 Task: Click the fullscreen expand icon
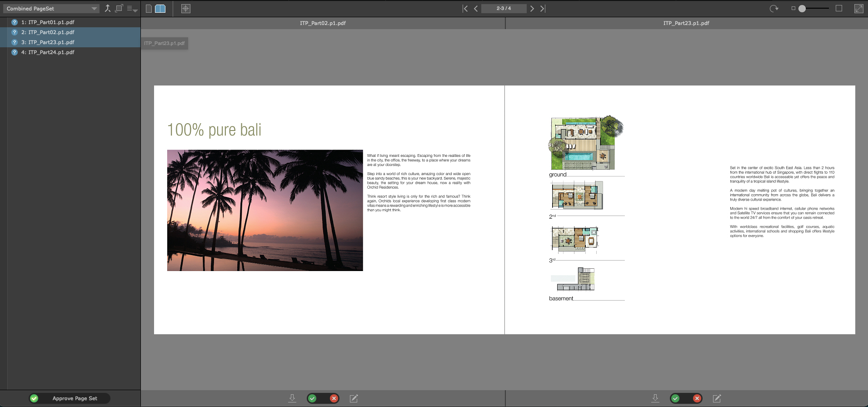(858, 9)
